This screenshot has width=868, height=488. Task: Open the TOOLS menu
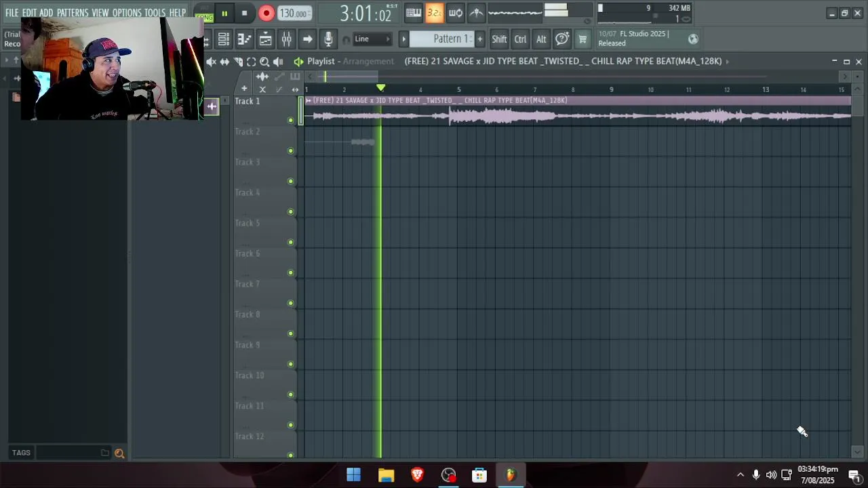coord(155,13)
